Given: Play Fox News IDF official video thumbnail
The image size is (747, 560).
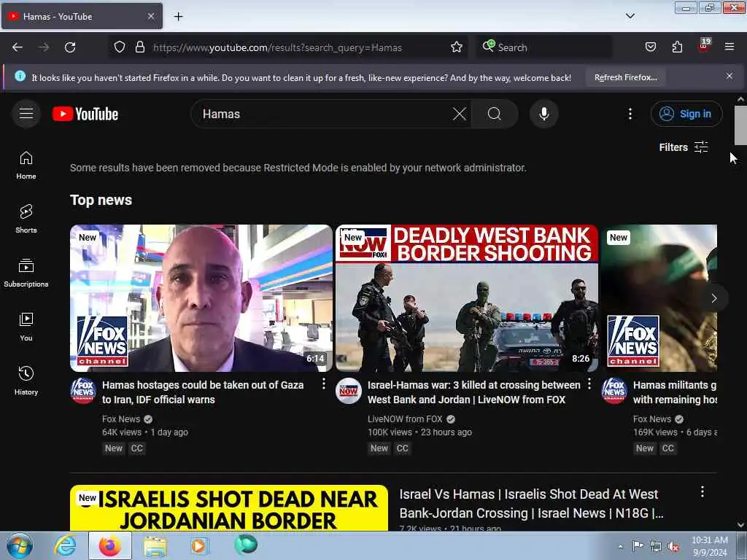Looking at the screenshot, I should pyautogui.click(x=201, y=298).
